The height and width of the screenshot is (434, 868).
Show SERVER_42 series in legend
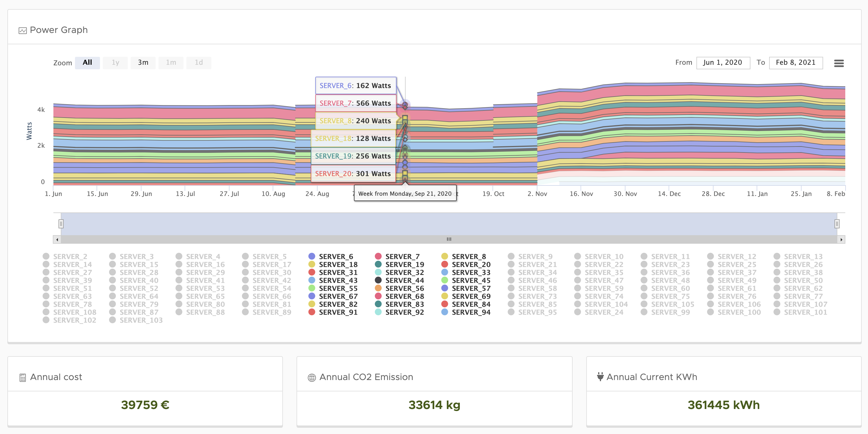pyautogui.click(x=266, y=280)
